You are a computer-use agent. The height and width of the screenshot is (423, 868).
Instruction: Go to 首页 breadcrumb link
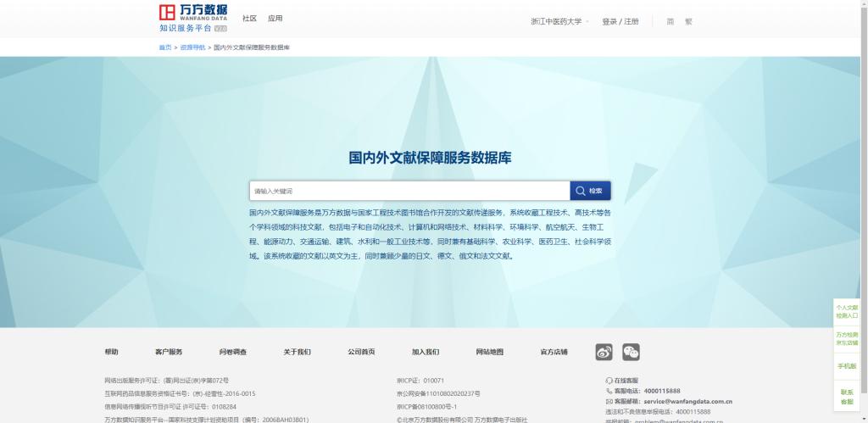tap(165, 47)
